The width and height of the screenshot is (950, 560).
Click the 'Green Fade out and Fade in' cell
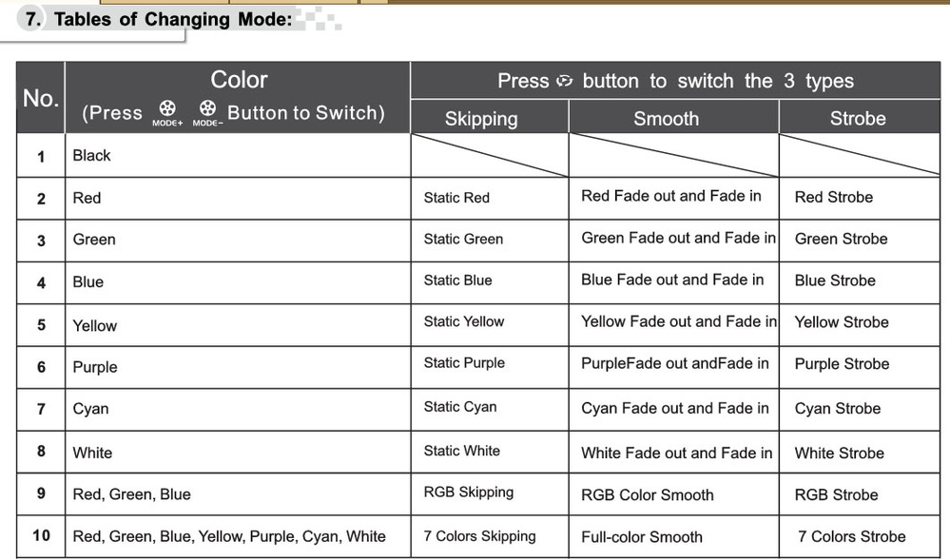pos(673,241)
